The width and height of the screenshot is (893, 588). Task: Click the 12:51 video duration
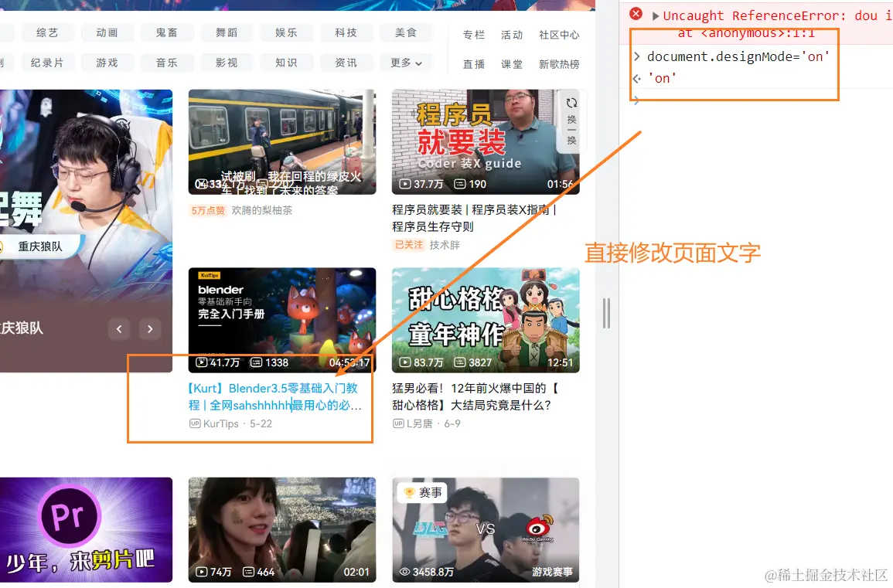560,362
